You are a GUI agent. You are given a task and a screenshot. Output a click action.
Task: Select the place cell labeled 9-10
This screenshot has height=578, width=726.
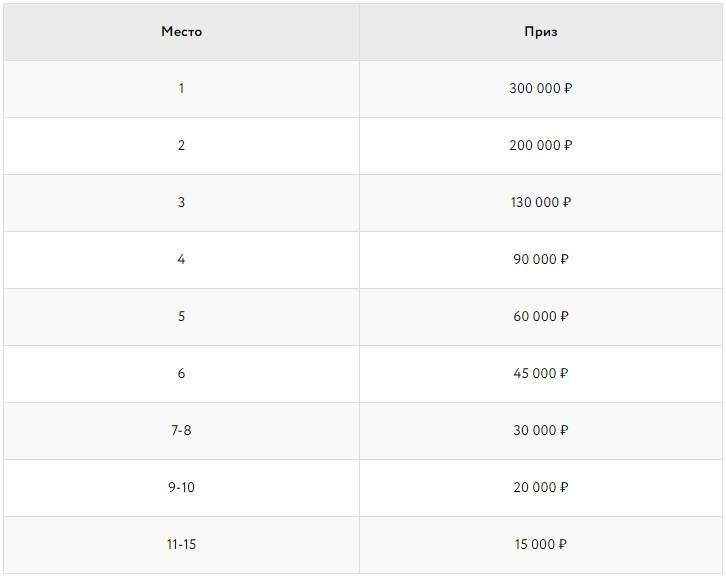tap(181, 488)
